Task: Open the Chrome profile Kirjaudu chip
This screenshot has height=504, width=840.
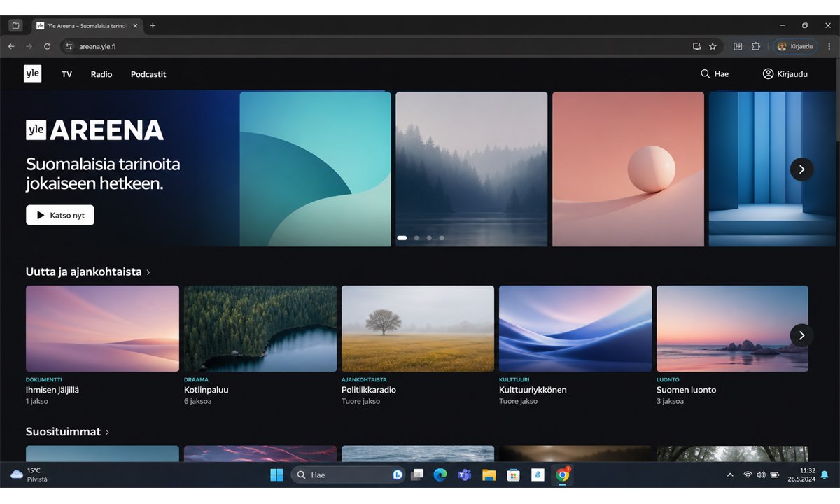Action: 795,46
